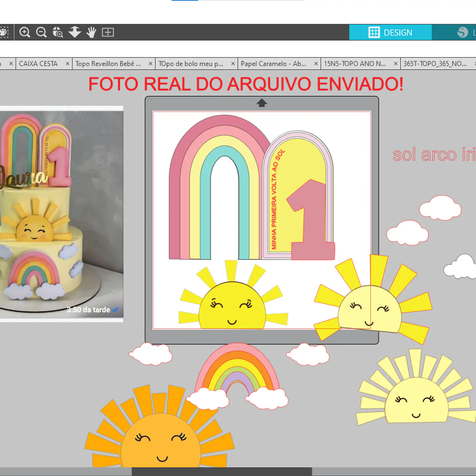Switch to 15N5-TOPO ANO N... tab
Screen dimensions: 476x476
[355, 64]
